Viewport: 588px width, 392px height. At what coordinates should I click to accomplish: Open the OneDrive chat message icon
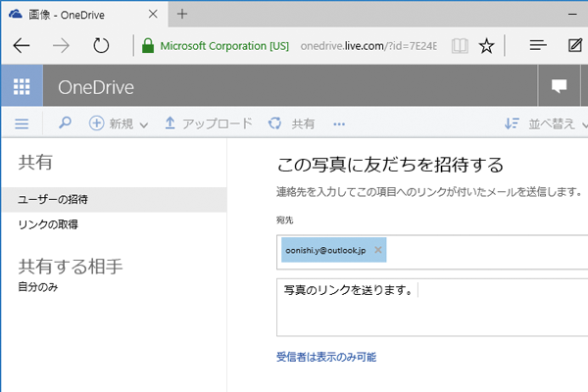pos(559,86)
